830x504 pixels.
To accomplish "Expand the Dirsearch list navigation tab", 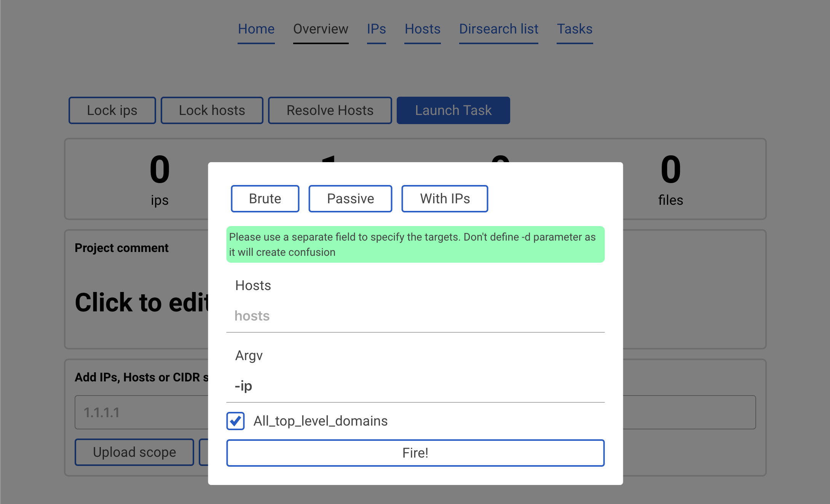I will (498, 28).
